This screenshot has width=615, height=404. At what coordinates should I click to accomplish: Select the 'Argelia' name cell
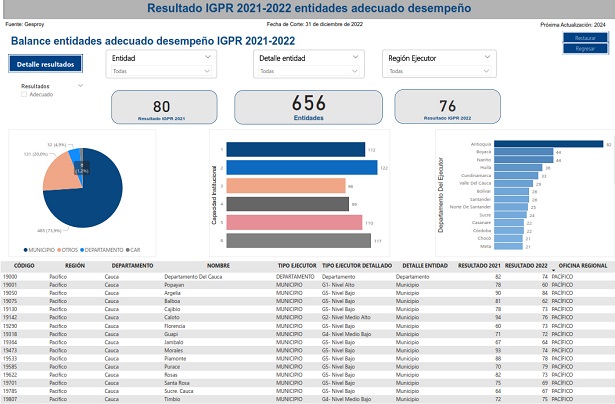tap(172, 293)
